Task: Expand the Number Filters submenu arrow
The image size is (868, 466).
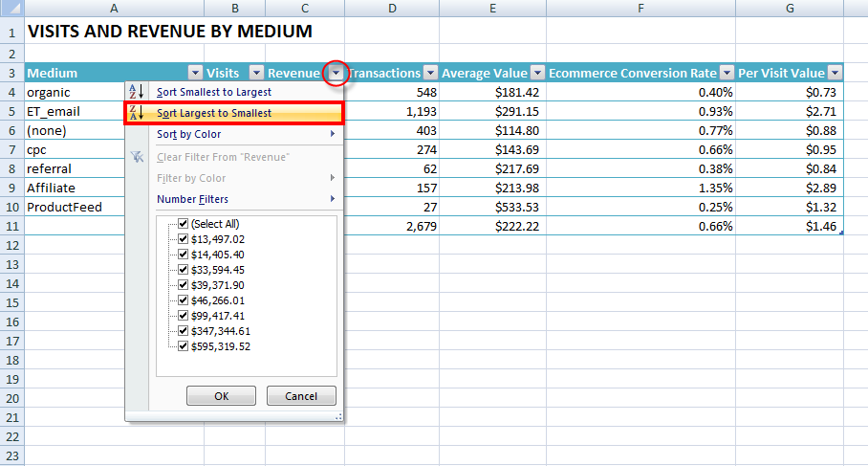Action: pyautogui.click(x=332, y=198)
